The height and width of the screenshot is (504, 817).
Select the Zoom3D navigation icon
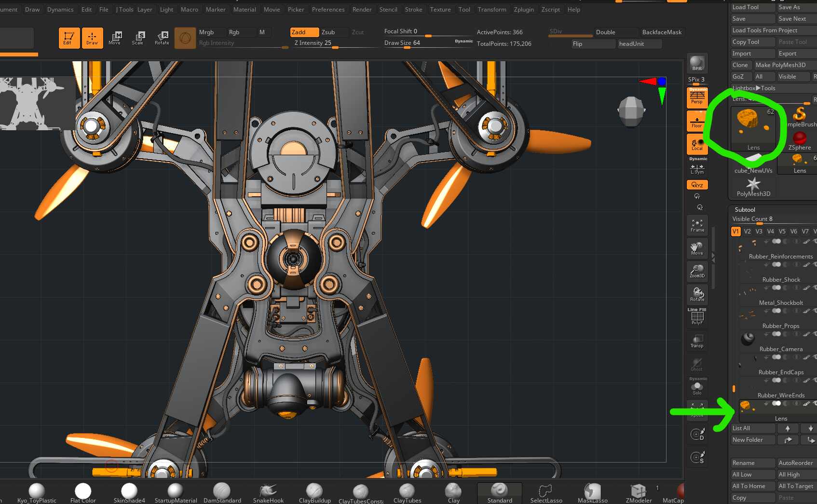click(697, 272)
